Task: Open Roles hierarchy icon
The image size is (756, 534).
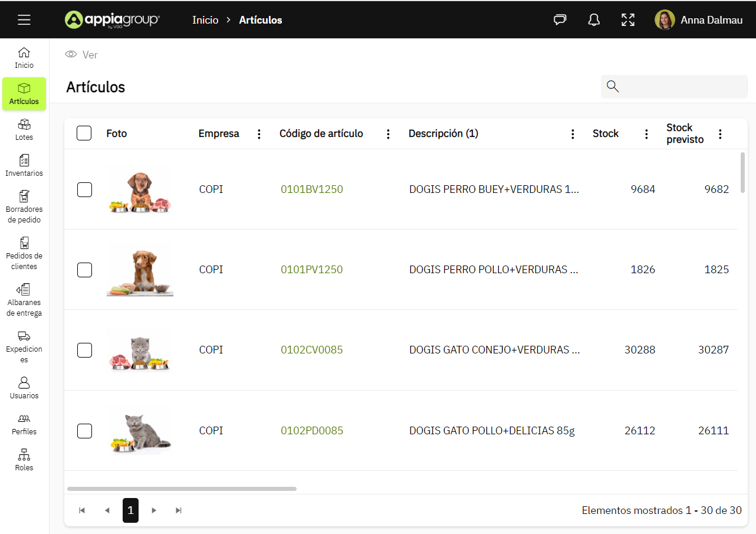Action: (x=24, y=455)
